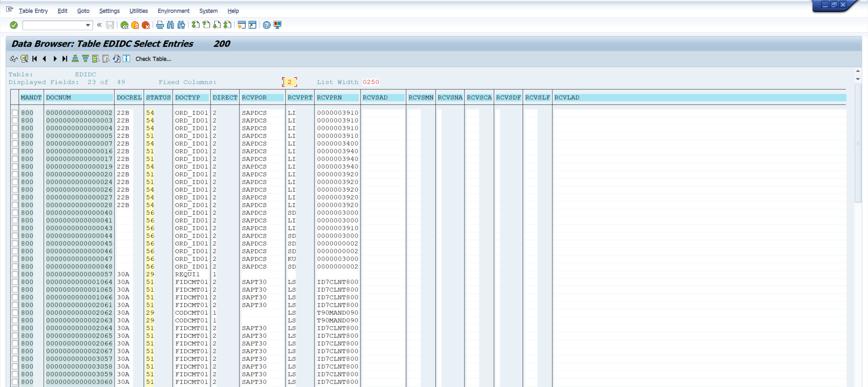The width and height of the screenshot is (868, 387).
Task: Open Help via question mark icon
Action: (x=266, y=25)
